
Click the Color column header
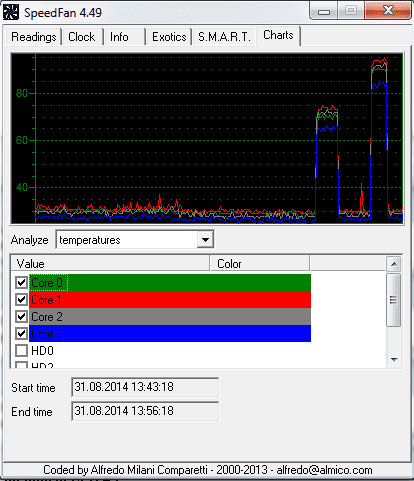[x=260, y=264]
